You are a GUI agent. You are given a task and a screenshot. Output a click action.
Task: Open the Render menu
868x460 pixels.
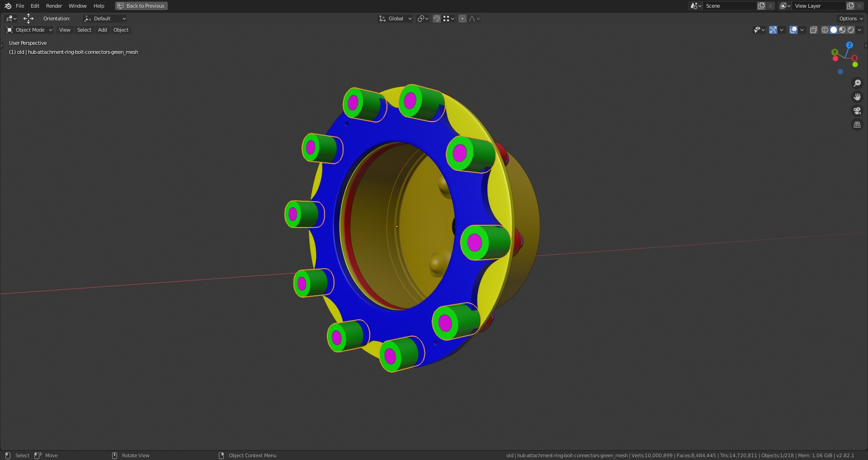[x=54, y=6]
